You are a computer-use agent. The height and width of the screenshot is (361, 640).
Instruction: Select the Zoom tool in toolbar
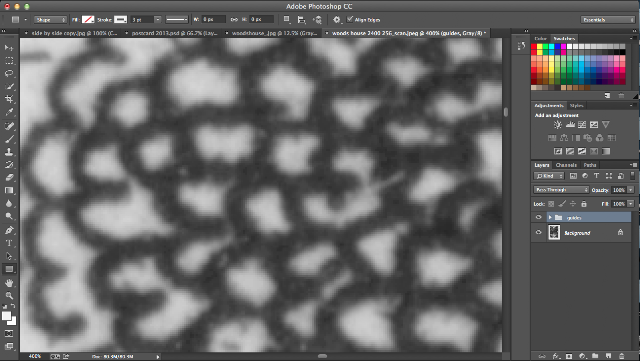pos(9,295)
